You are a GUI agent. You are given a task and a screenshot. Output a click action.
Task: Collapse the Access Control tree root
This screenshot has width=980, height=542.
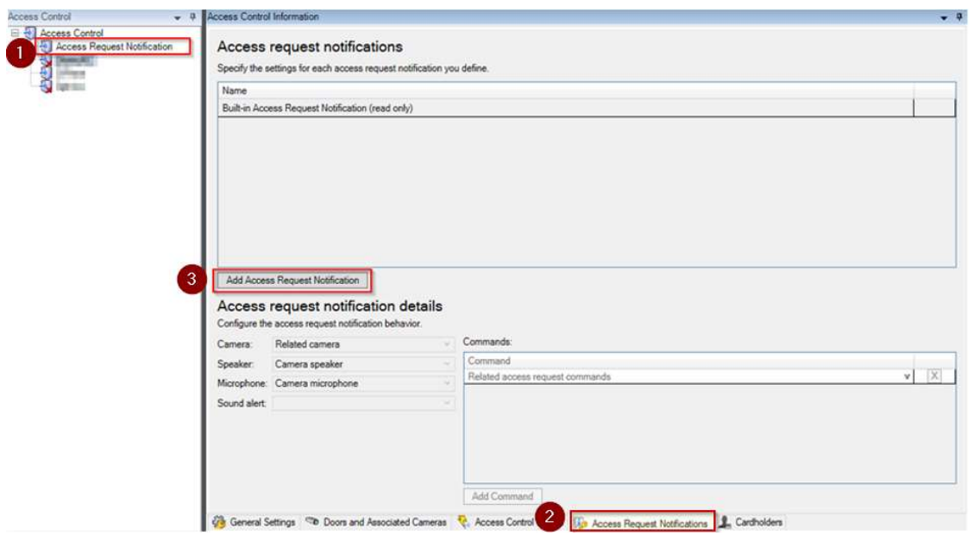(x=15, y=34)
